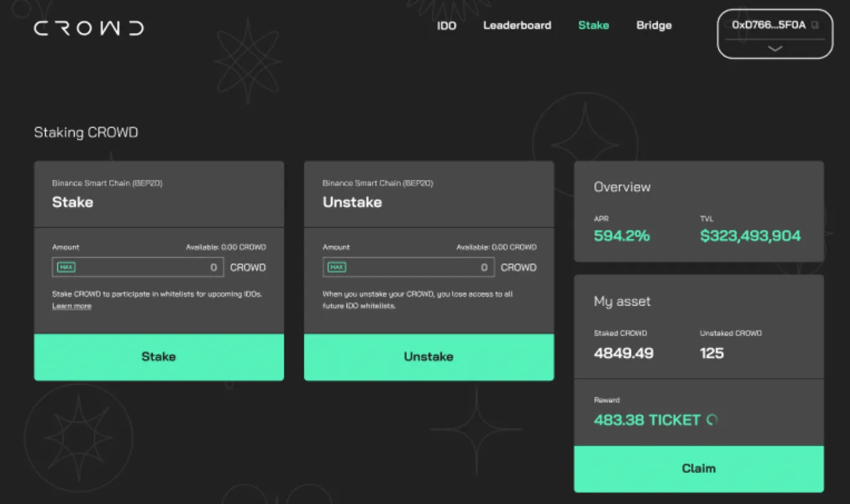Focus the Unstake amount input field
This screenshot has width=850, height=504.
(408, 267)
